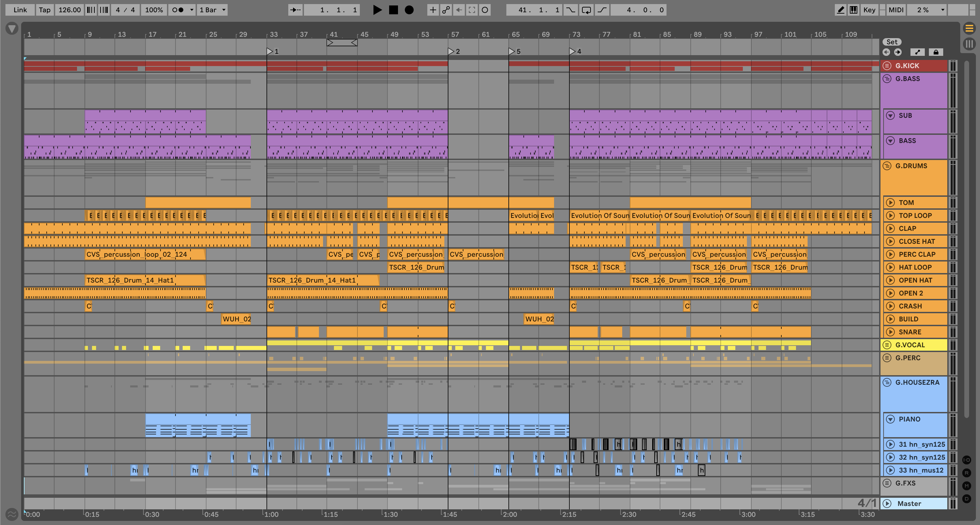980x525 pixels.
Task: Jump to locator marker 2
Action: pyautogui.click(x=451, y=51)
